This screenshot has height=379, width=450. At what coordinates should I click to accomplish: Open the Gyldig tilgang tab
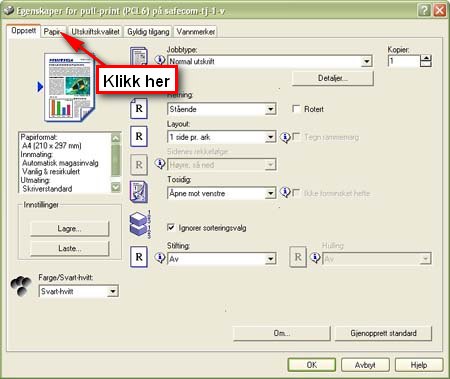point(148,32)
